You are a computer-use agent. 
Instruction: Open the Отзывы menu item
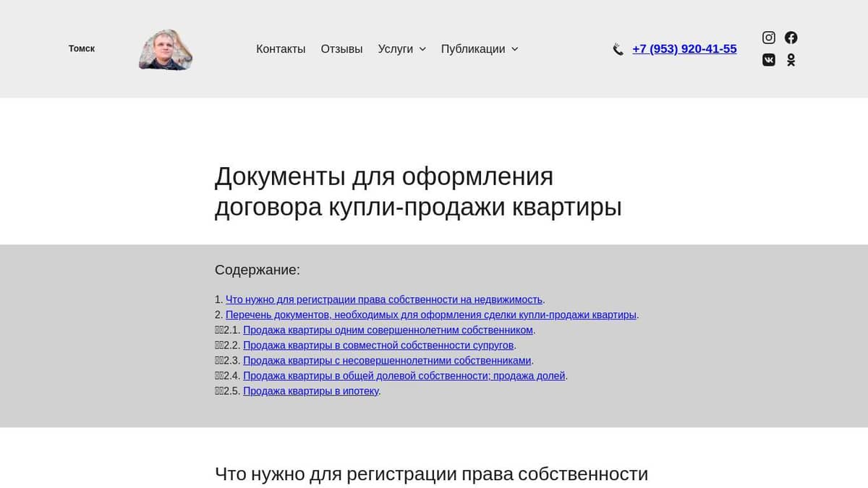(x=341, y=49)
